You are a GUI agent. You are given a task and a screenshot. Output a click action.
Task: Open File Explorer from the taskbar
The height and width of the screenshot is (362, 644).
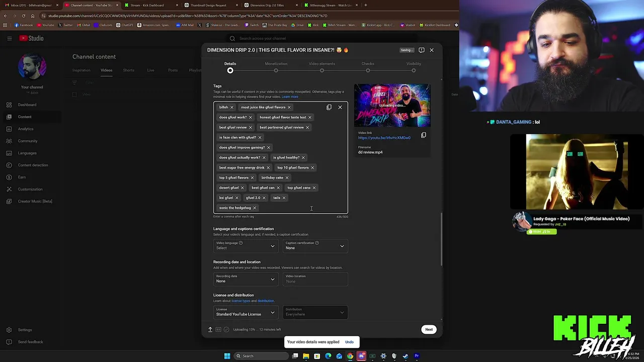tap(306, 356)
